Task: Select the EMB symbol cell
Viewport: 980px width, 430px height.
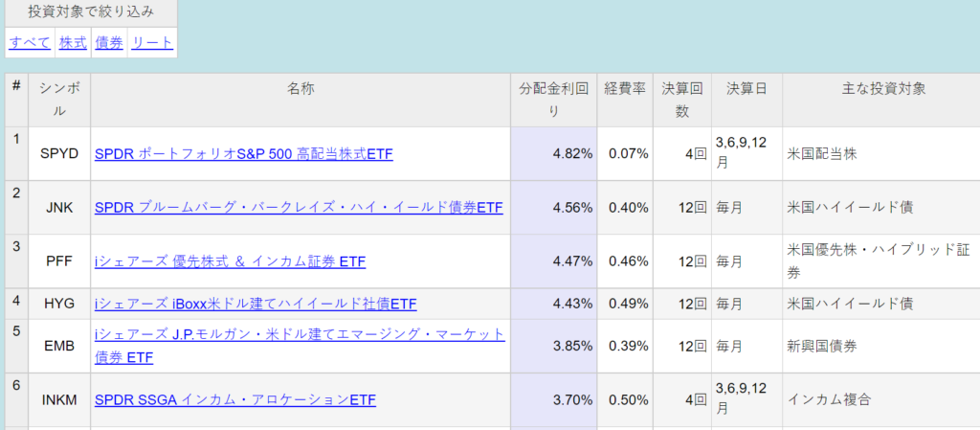Action: click(x=59, y=346)
